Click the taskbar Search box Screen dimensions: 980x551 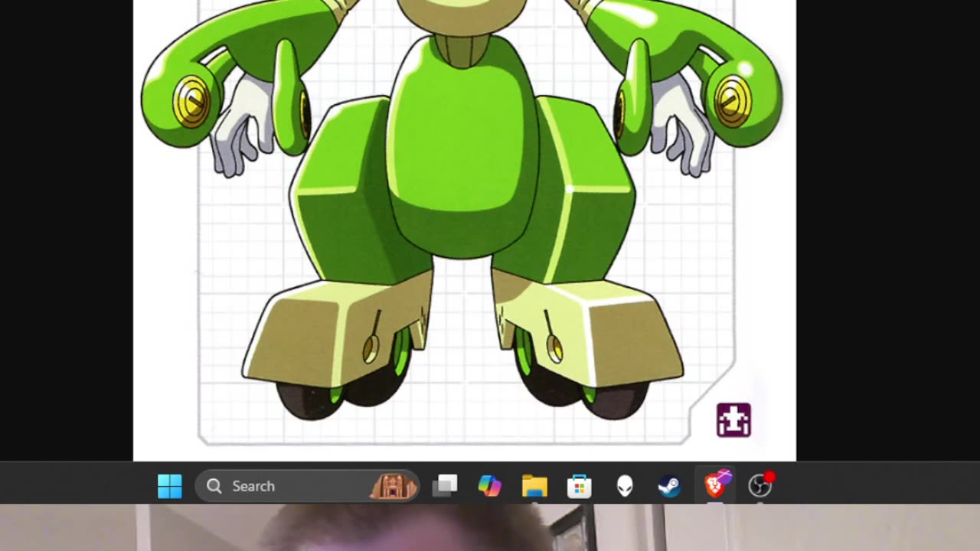point(307,486)
